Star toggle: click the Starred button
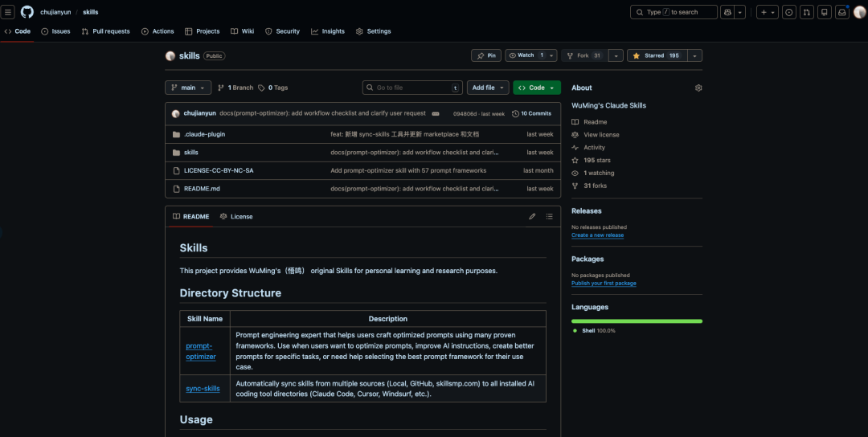 coord(657,55)
